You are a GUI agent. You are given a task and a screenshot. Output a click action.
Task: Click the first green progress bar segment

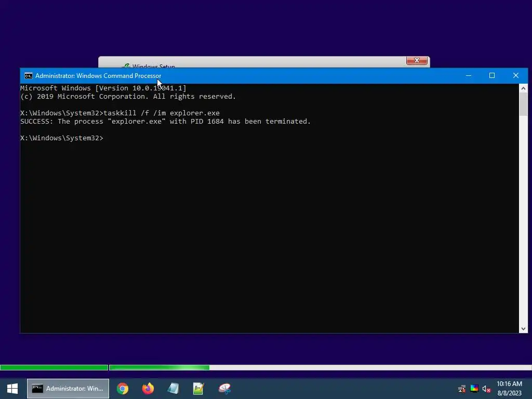[54, 367]
